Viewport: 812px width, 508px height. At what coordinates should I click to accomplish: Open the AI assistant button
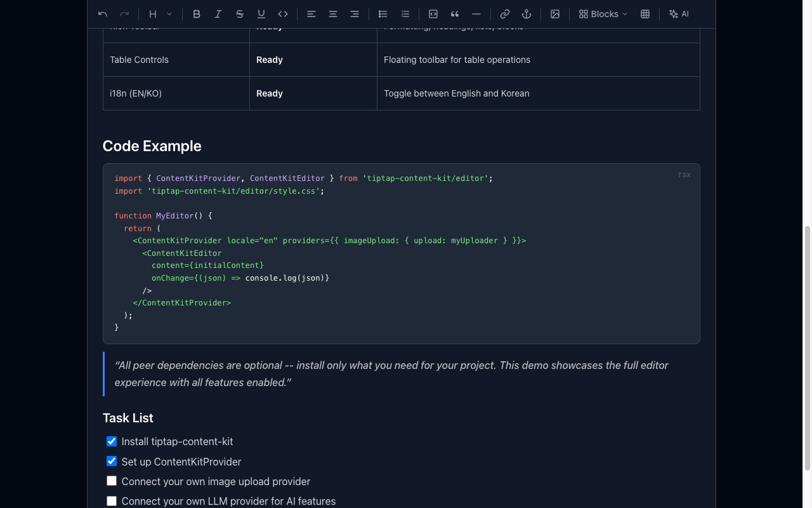click(x=679, y=14)
